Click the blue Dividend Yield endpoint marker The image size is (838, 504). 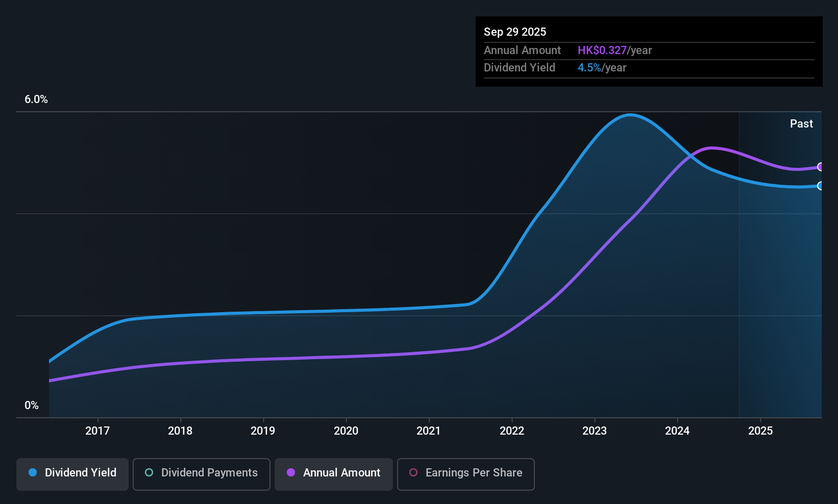[820, 186]
